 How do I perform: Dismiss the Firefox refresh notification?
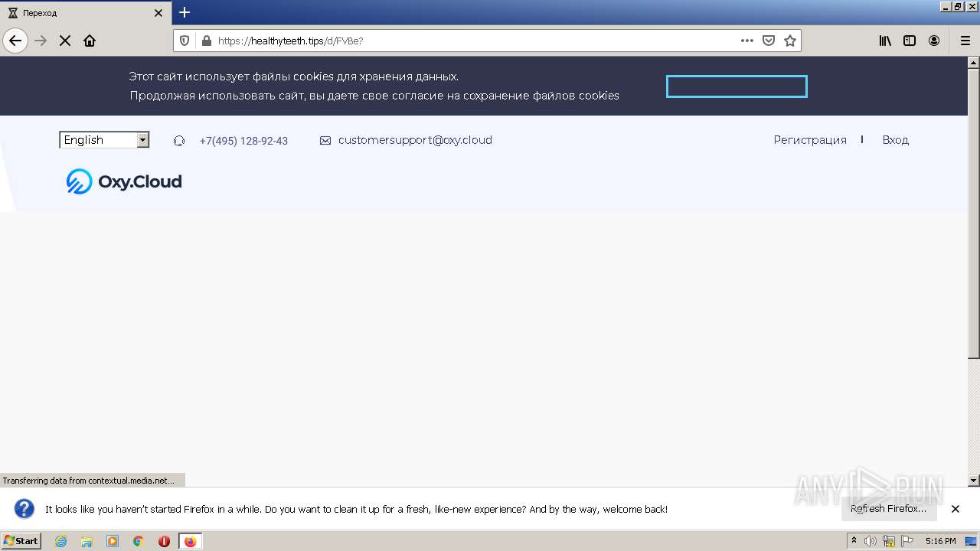pos(955,509)
